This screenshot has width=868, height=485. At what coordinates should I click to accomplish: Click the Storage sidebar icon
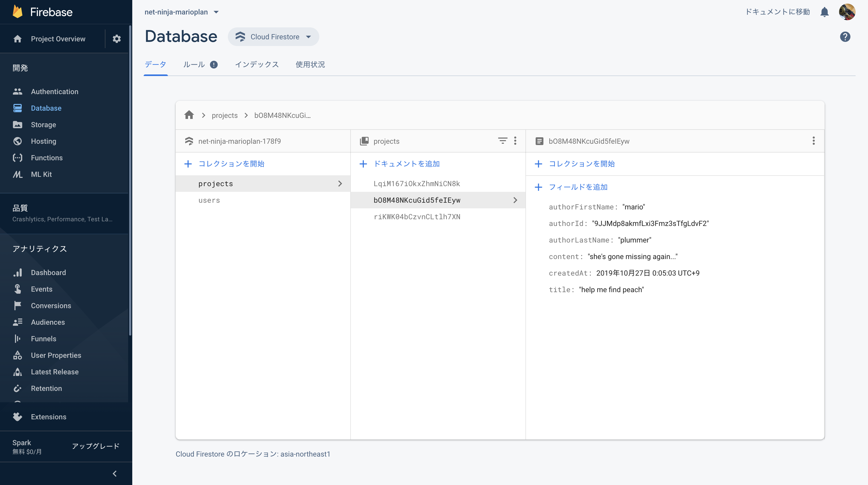(x=18, y=124)
